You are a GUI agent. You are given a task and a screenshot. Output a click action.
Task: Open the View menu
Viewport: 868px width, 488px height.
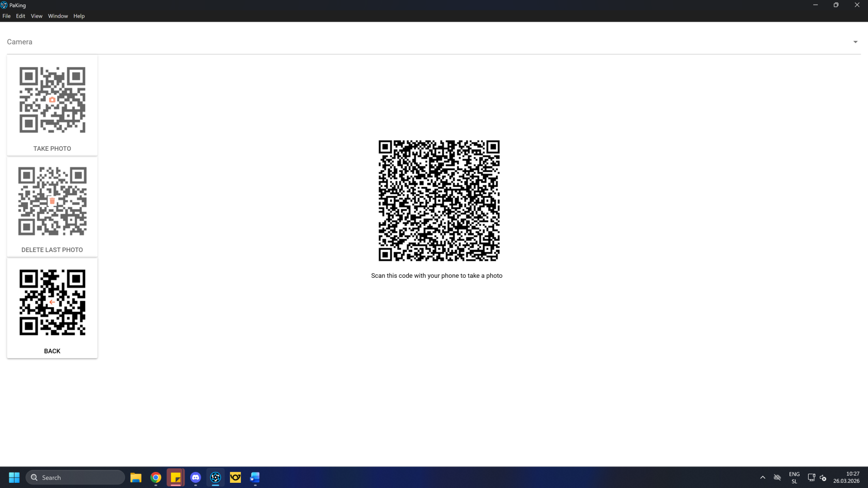(x=37, y=16)
